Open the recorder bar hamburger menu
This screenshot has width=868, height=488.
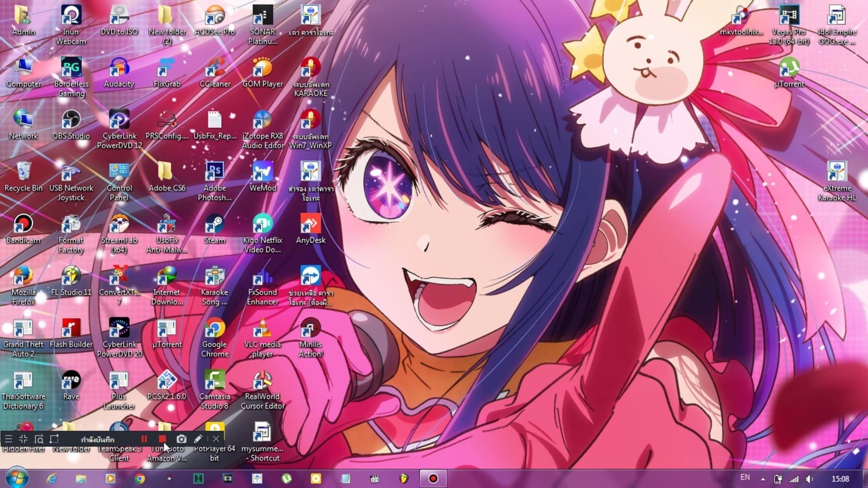click(9, 439)
